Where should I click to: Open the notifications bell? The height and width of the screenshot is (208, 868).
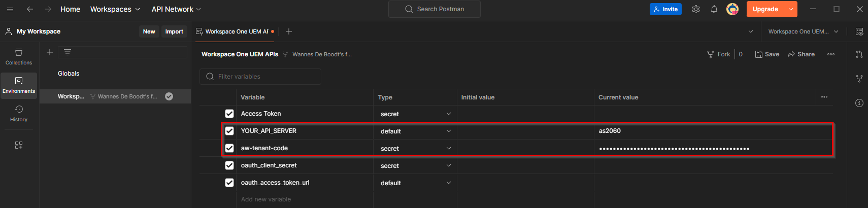714,9
